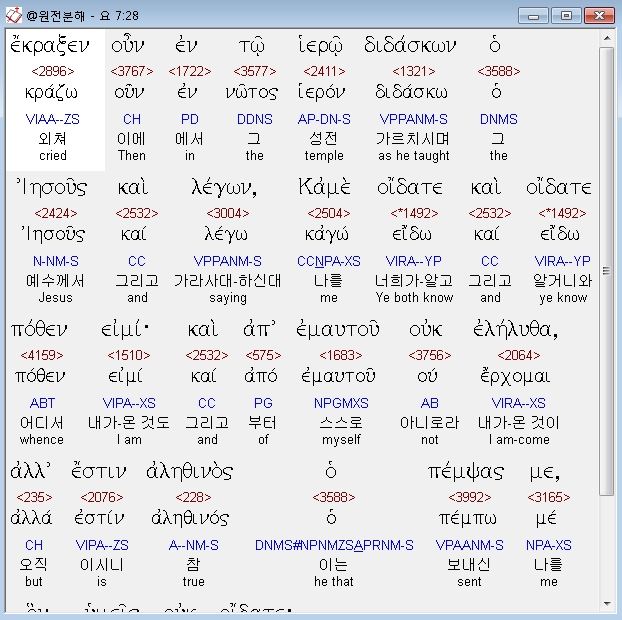This screenshot has width=622, height=620.
Task: Click Strong's number <575>
Action: click(x=263, y=355)
